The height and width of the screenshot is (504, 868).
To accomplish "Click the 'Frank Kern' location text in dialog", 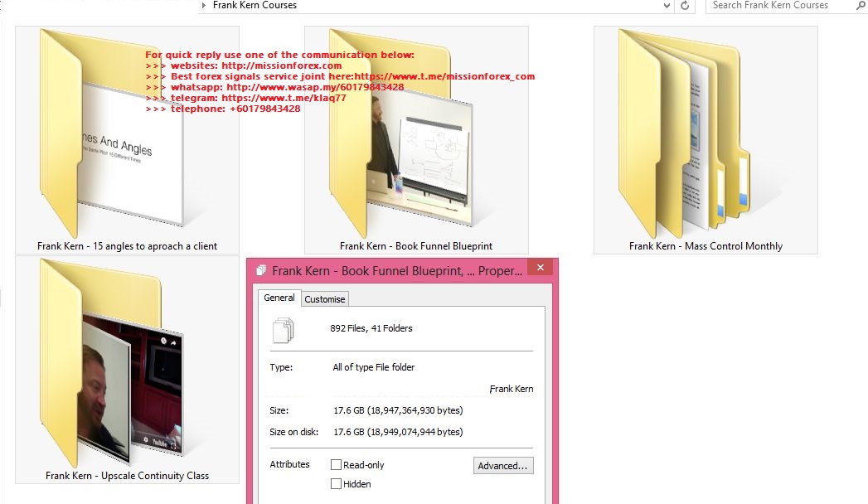I will pos(512,389).
